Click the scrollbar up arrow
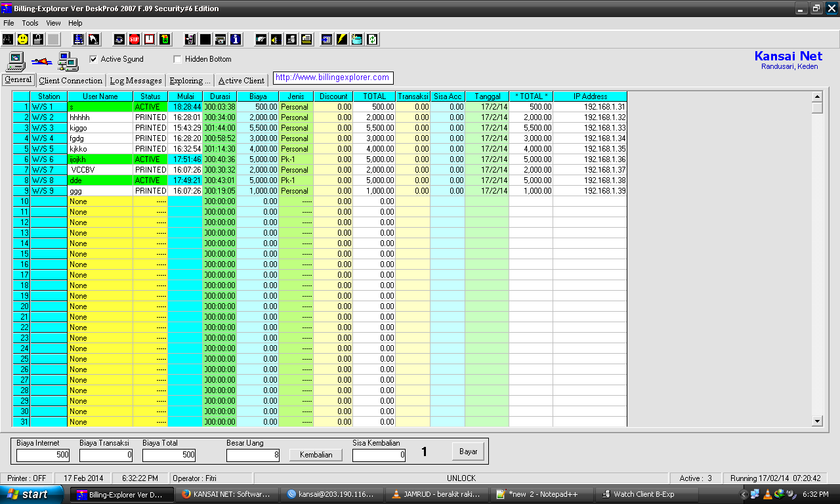 (816, 95)
